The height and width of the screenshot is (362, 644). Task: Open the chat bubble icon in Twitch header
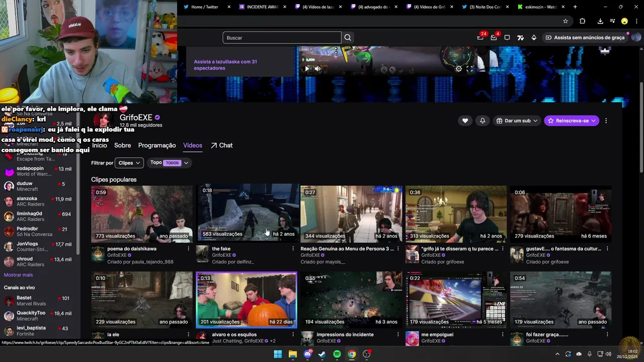[507, 38]
